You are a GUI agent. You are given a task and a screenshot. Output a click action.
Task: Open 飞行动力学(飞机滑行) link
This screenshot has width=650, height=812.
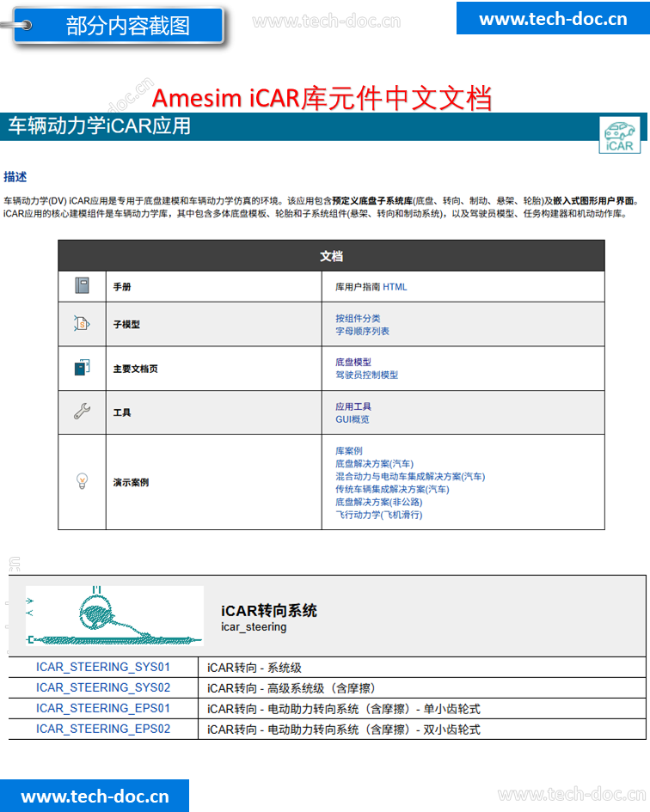379,515
